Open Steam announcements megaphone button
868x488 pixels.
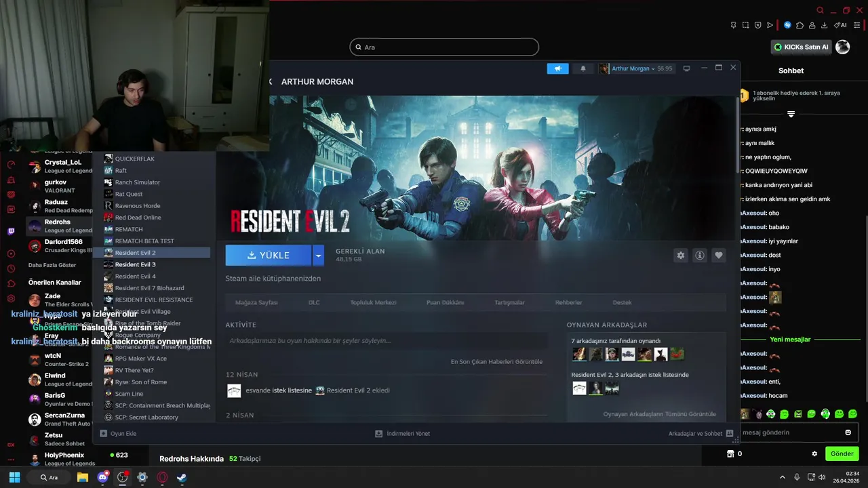[557, 68]
